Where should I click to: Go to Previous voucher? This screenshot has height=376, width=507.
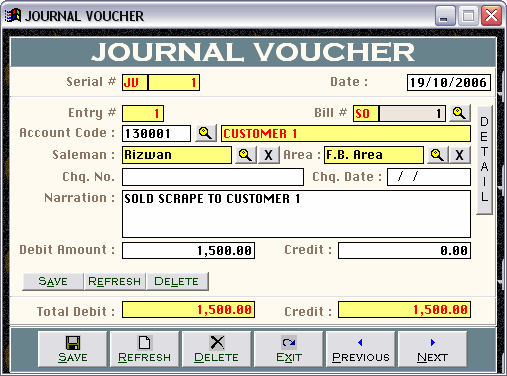point(361,349)
